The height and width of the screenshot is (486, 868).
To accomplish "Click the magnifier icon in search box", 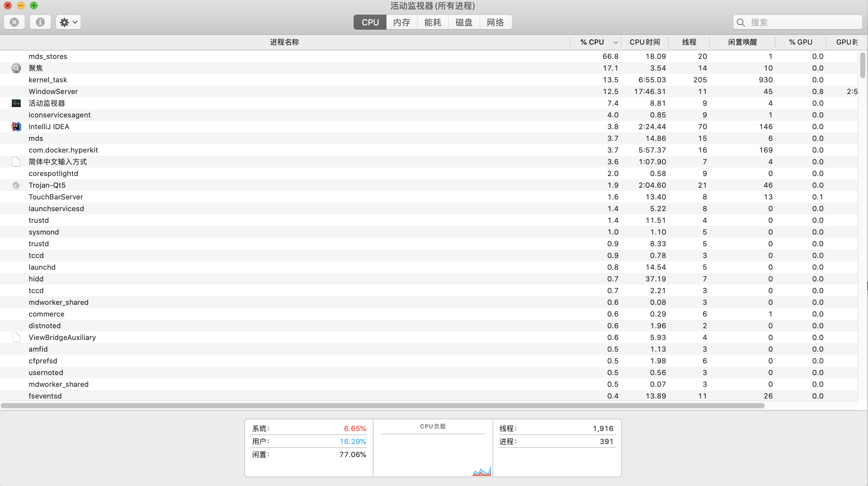I will 740,22.
